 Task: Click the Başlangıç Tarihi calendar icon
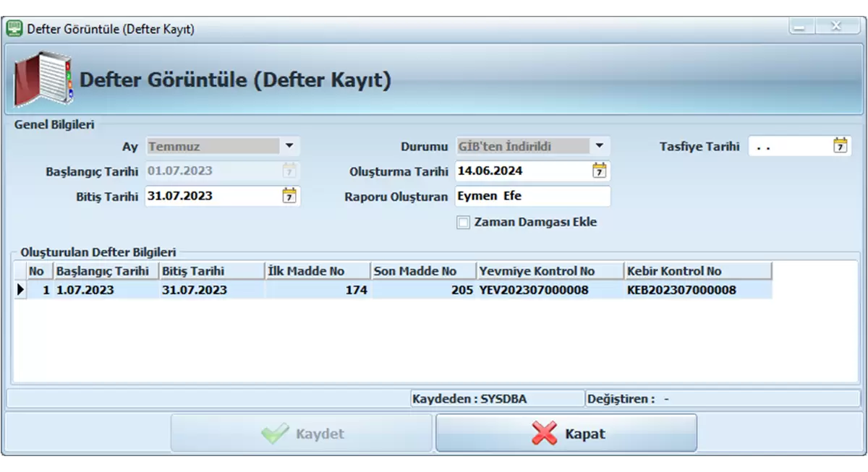289,171
